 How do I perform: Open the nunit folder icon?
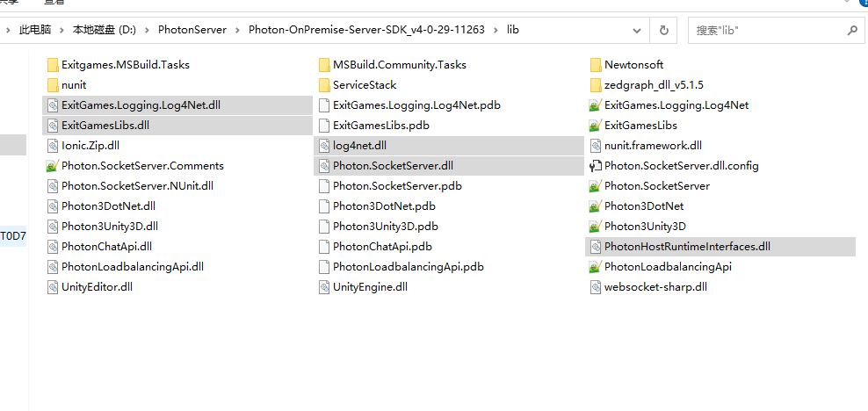point(53,85)
